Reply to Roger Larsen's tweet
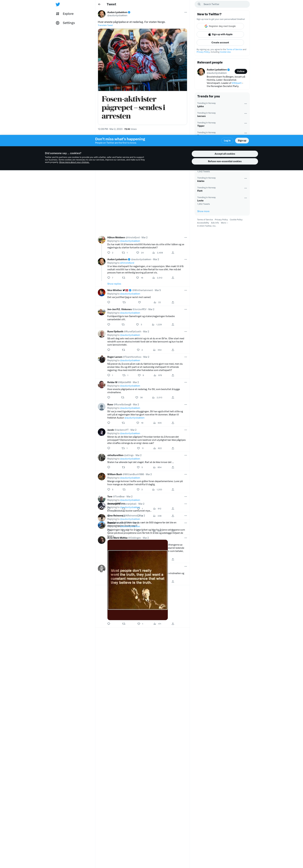Screen dimensions: 303x868 (x=109, y=375)
